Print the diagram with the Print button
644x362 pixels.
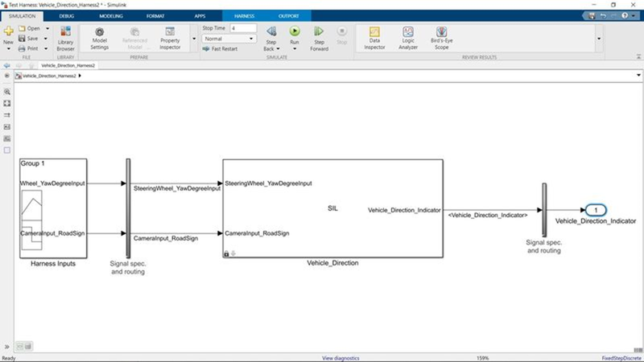pyautogui.click(x=28, y=48)
